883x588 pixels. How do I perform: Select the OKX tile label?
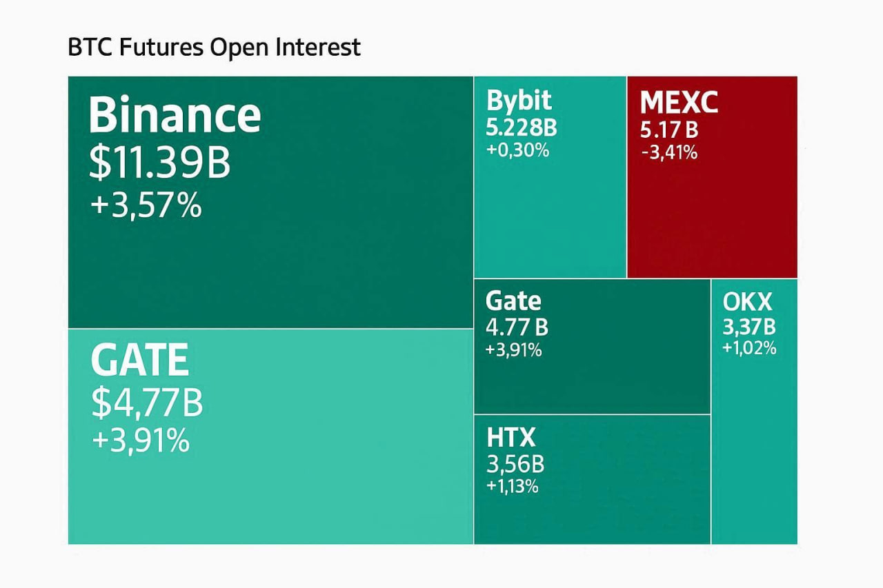[x=748, y=302]
